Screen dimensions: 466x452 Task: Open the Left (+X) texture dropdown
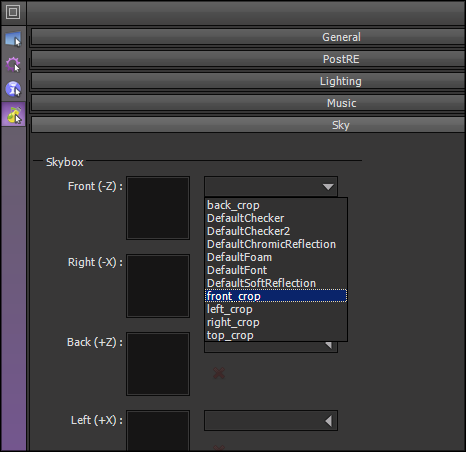pyautogui.click(x=271, y=421)
